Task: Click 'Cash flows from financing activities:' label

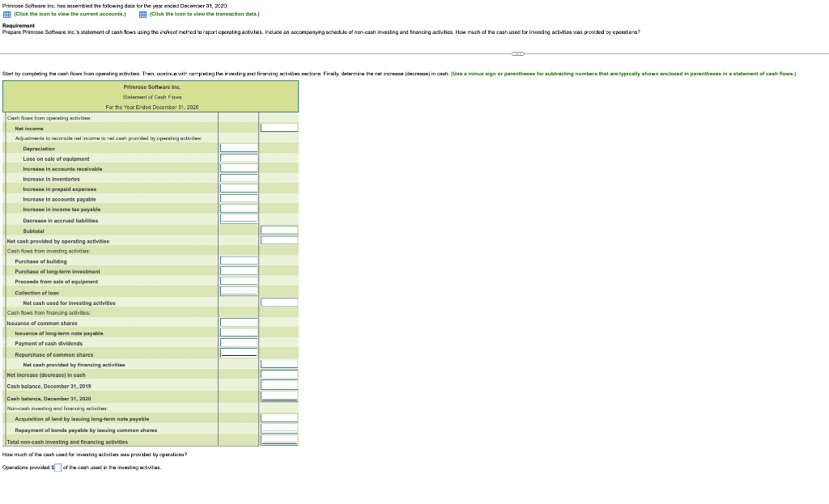Action: tap(49, 313)
